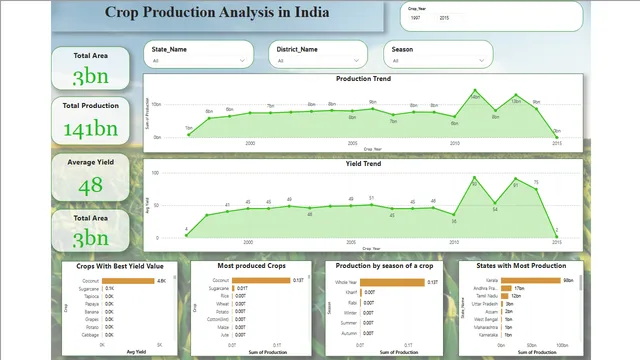
Task: Click the 'Jute' crop label
Action: (x=225, y=335)
